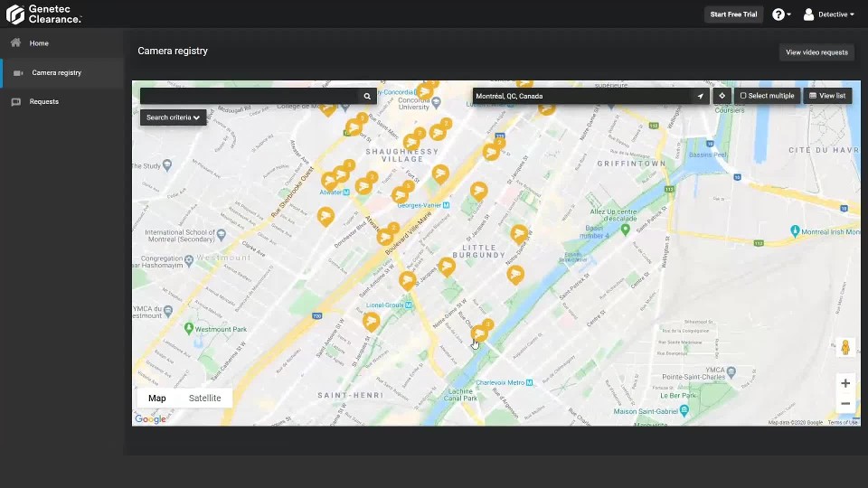Open the Detective user menu
The width and height of the screenshot is (868, 488).
(828, 14)
